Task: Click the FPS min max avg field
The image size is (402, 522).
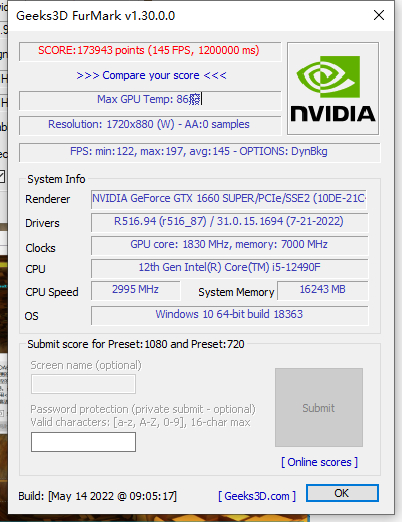Action: point(199,152)
